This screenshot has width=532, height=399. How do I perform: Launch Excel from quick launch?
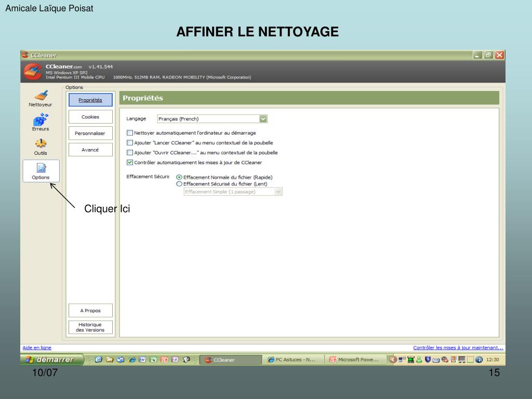click(153, 360)
